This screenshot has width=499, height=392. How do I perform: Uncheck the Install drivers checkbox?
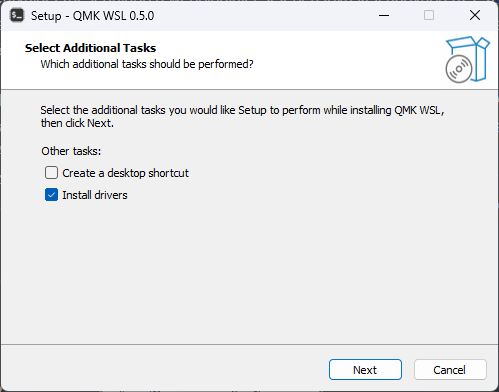tap(51, 195)
